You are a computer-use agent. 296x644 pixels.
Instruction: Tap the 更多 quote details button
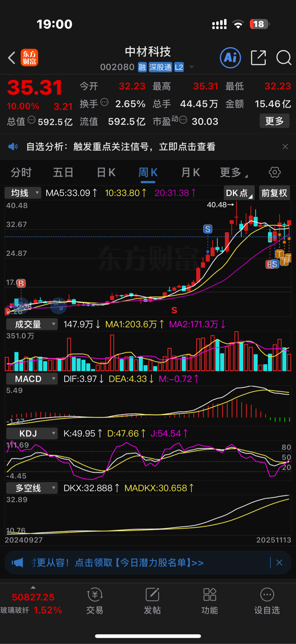coord(274,121)
